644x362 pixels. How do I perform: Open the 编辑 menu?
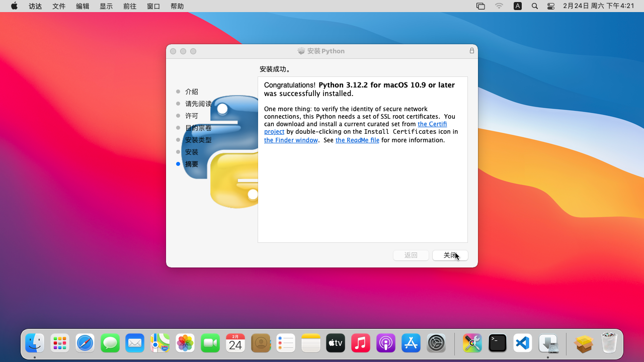click(x=83, y=6)
